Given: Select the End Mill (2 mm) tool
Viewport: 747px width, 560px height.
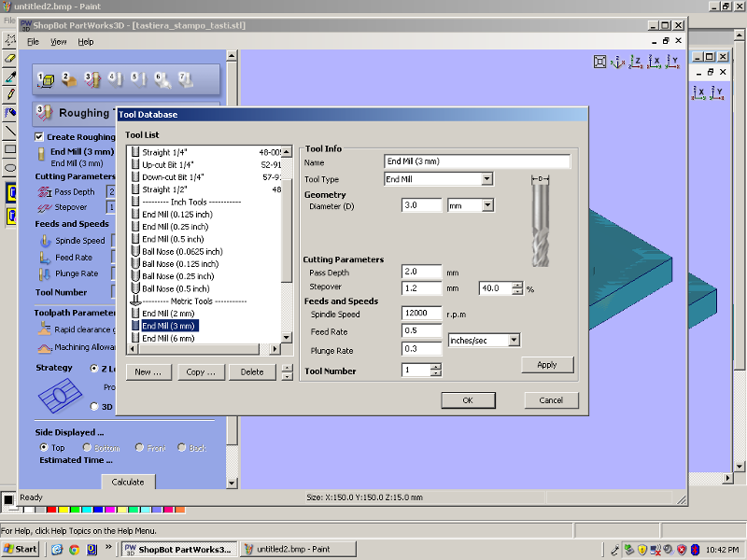Looking at the screenshot, I should click(x=168, y=314).
